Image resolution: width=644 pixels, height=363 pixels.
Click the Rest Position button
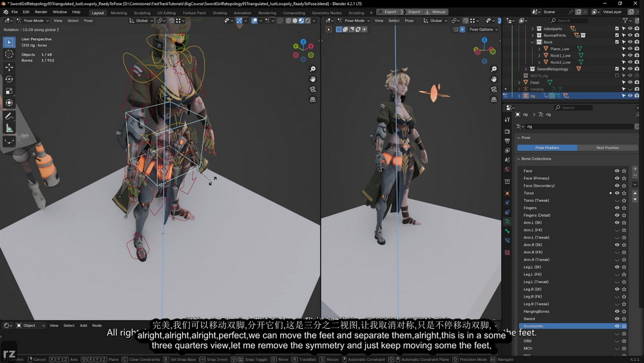pyautogui.click(x=607, y=148)
